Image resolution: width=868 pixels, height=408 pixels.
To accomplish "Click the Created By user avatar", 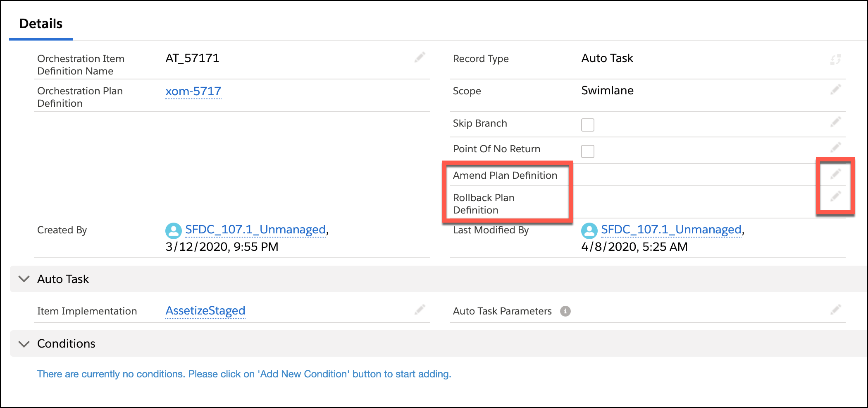I will [x=174, y=230].
